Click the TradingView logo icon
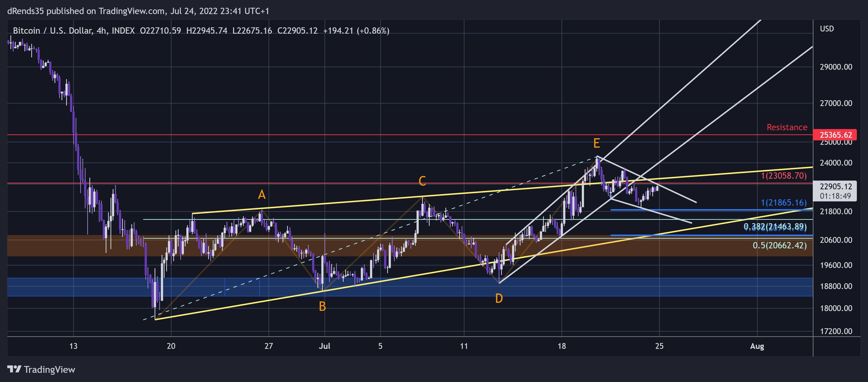Image resolution: width=868 pixels, height=382 pixels. pos(14,369)
